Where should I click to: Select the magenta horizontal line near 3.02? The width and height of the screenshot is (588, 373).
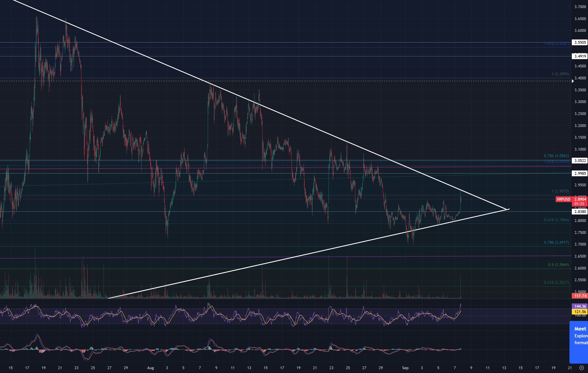286,168
